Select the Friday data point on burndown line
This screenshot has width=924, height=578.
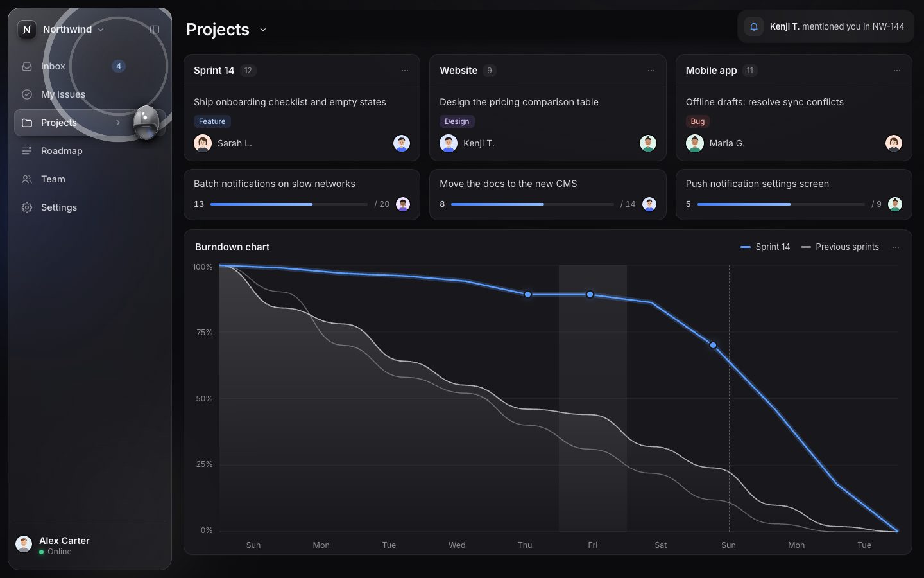[590, 295]
